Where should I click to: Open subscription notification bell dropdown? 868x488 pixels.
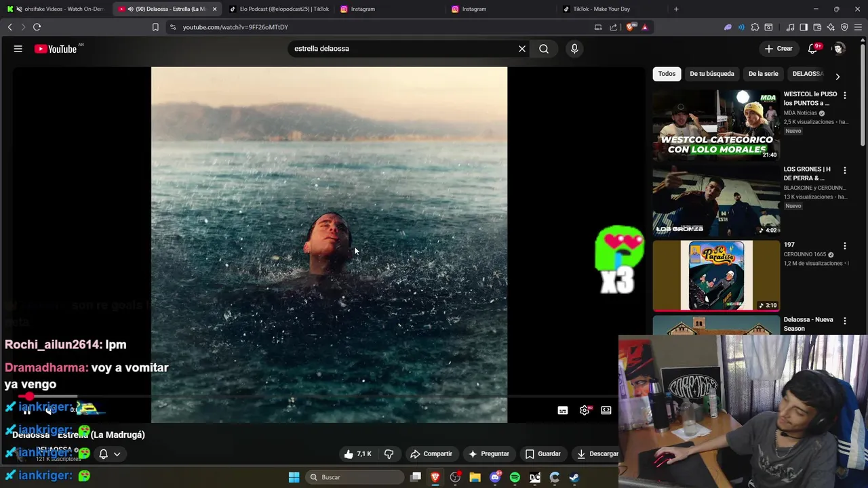tap(110, 454)
